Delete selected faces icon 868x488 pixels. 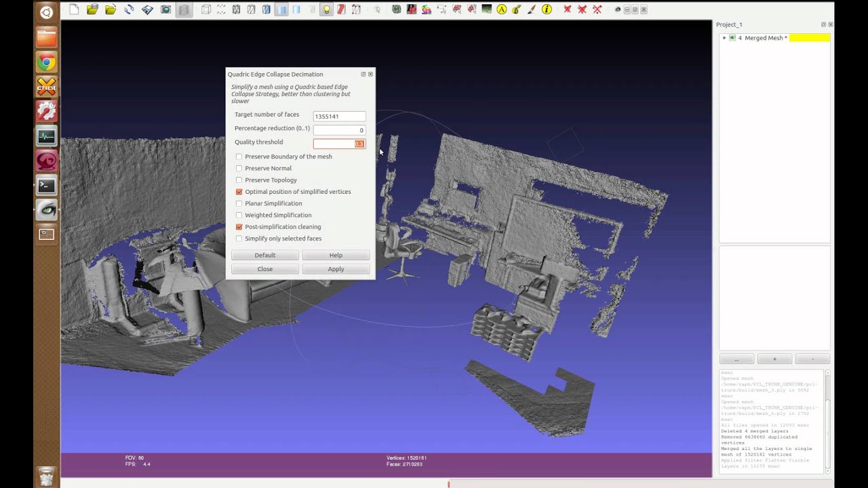568,9
